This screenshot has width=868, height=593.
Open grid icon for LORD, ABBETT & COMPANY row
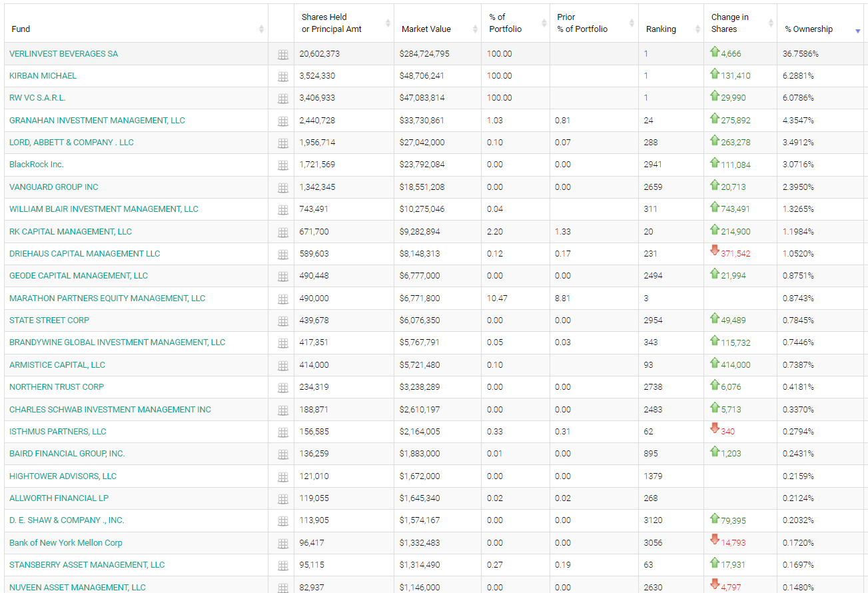pos(282,143)
